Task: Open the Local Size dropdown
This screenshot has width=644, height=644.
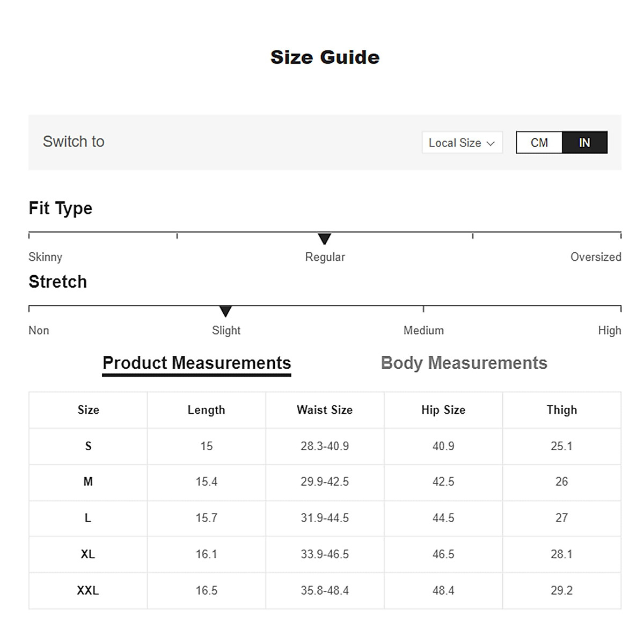Action: [462, 143]
